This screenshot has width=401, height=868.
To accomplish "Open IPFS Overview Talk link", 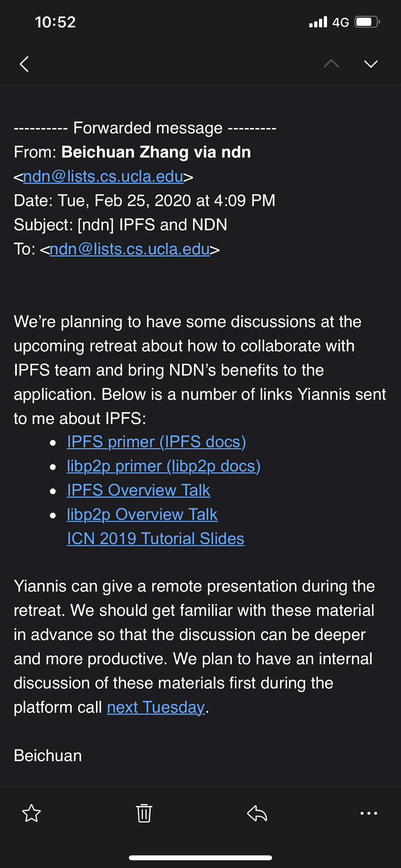I will 139,490.
